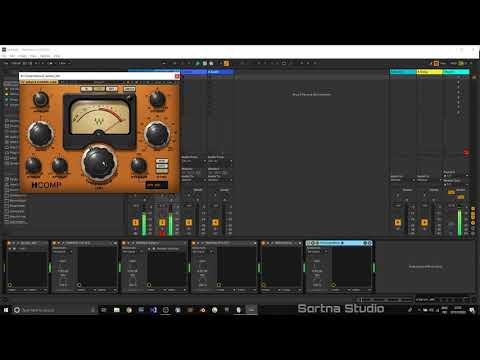Click the green transport play button
Viewport: 480px width, 360px height.
click(198, 63)
